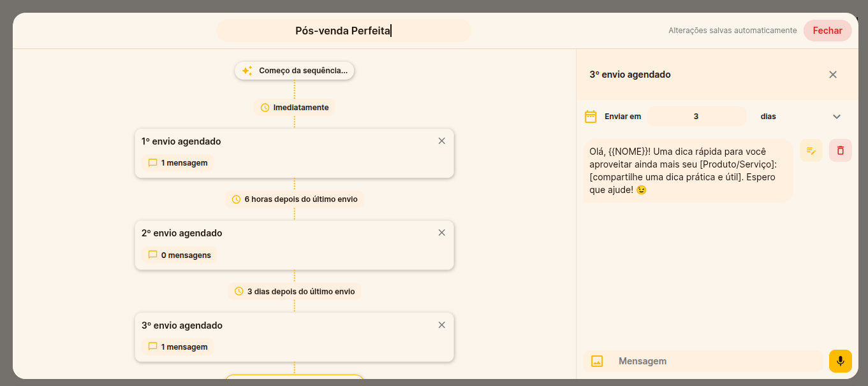
Task: Click the calendar icon beside Enviar em
Action: pyautogui.click(x=591, y=117)
